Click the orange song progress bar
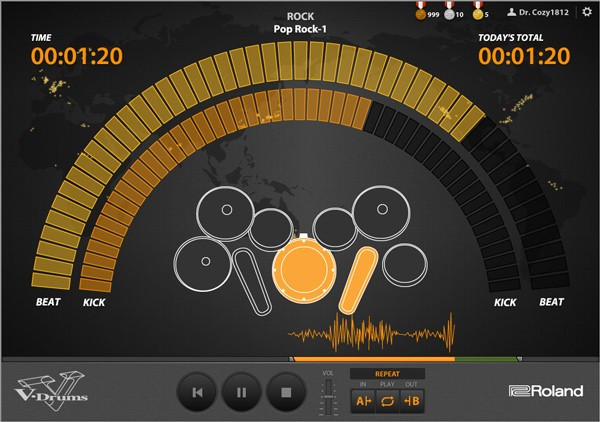 pyautogui.click(x=372, y=358)
